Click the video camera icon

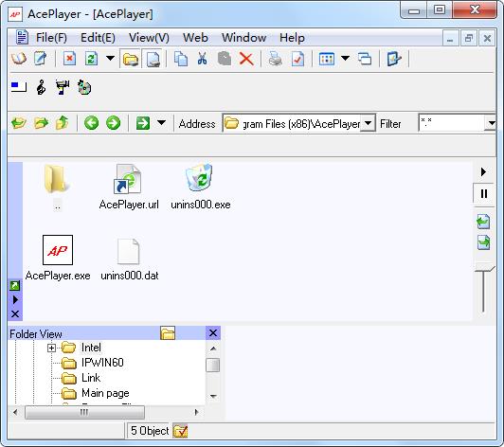[x=63, y=87]
